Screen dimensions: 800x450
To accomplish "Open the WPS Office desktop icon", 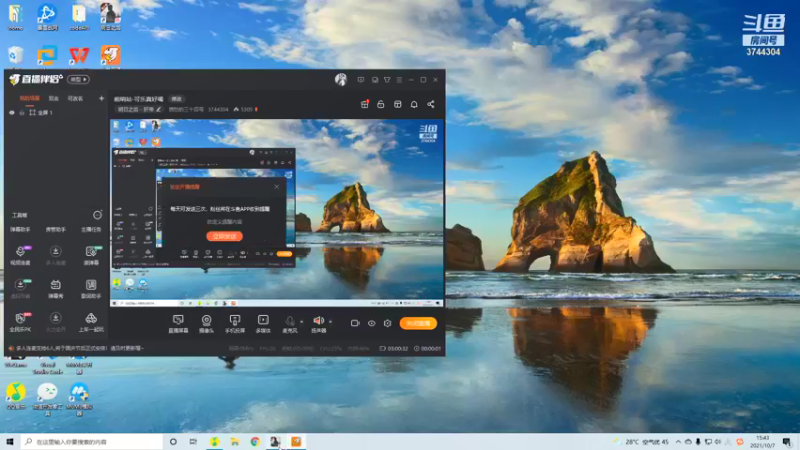I will tap(79, 57).
